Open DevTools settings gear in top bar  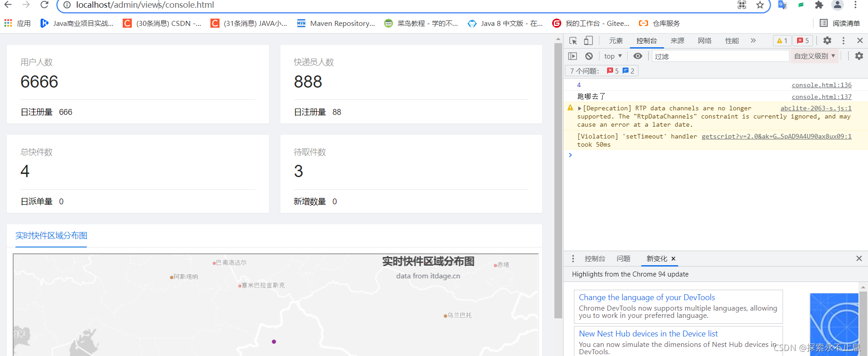point(827,40)
